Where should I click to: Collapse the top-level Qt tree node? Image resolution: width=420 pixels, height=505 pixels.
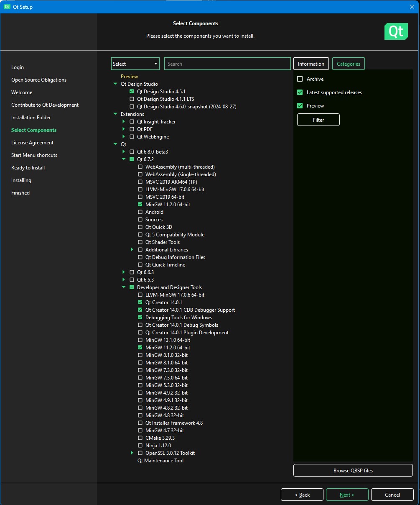tap(115, 144)
